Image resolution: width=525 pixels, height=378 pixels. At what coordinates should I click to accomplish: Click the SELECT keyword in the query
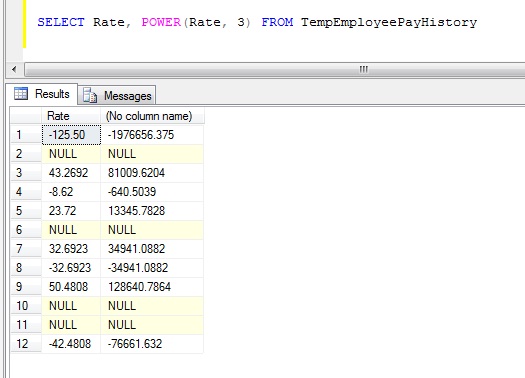click(61, 22)
